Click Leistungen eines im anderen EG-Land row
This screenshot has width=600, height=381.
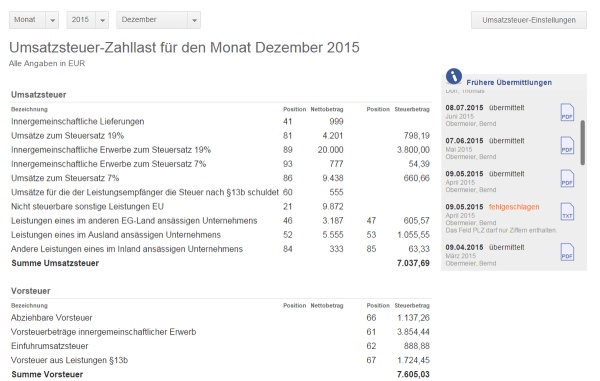tap(220, 221)
